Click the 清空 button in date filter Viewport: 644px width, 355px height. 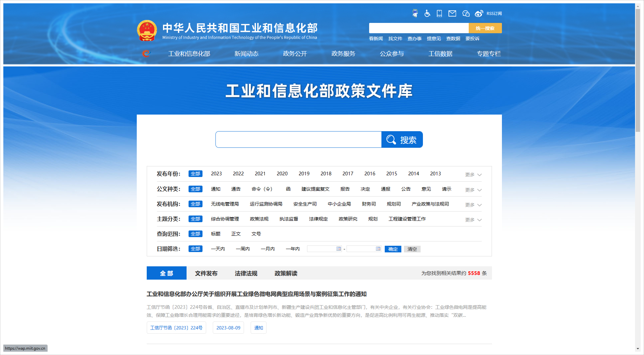click(x=412, y=249)
